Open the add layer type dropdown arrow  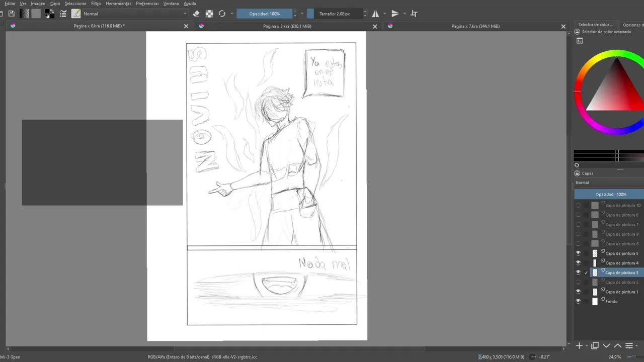pos(586,346)
